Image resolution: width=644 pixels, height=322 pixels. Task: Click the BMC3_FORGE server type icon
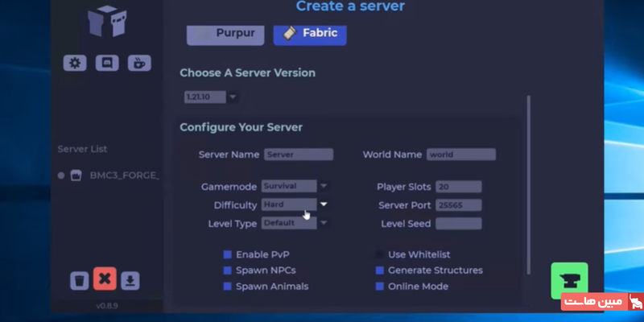point(76,175)
